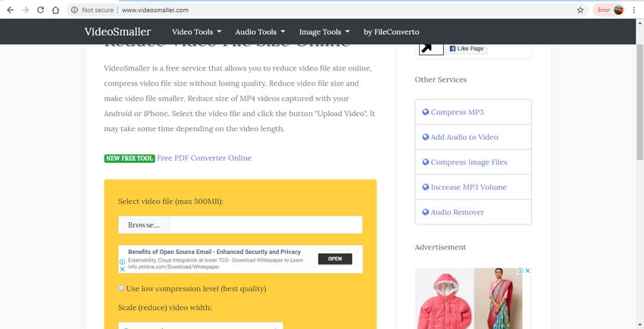Click the Browse... file button
This screenshot has width=644, height=329.
click(144, 225)
